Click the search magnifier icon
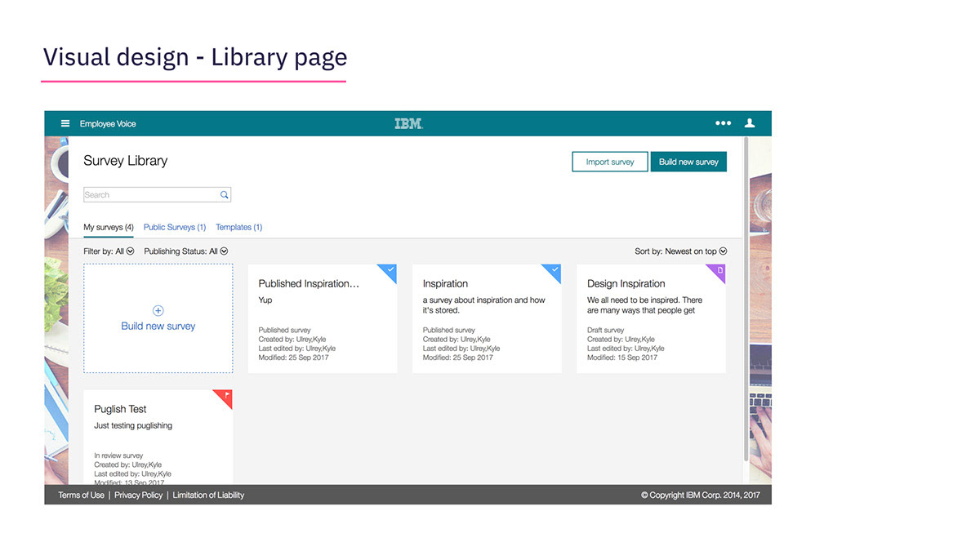980x551 pixels. pyautogui.click(x=225, y=195)
